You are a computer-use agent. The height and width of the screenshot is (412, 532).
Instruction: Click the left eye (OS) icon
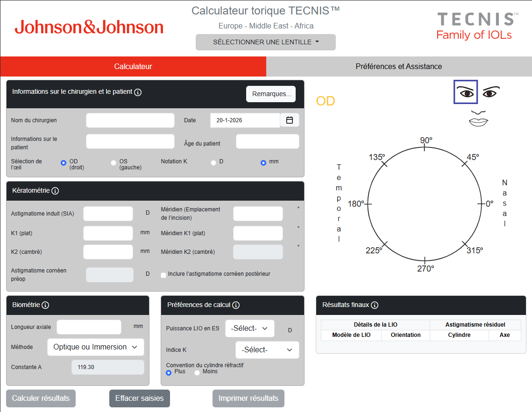pyautogui.click(x=490, y=92)
